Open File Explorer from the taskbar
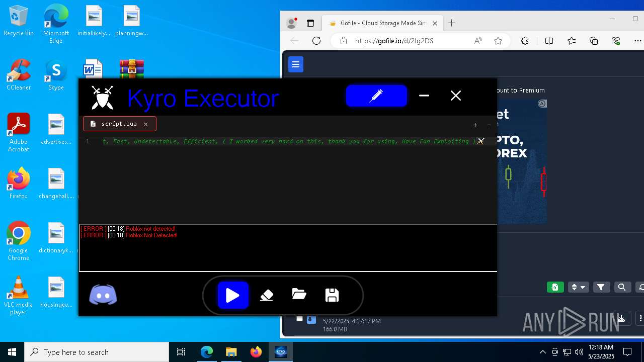Viewport: 644px width, 362px height. [x=231, y=352]
